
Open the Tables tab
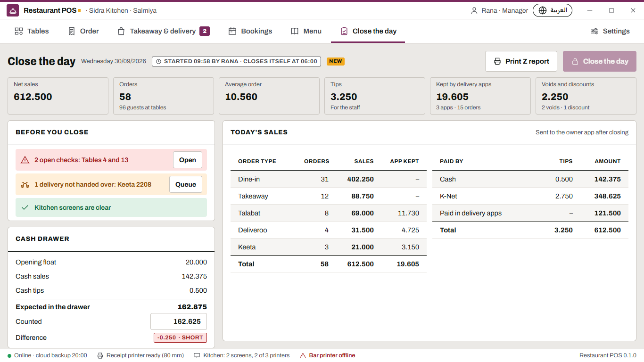point(32,31)
